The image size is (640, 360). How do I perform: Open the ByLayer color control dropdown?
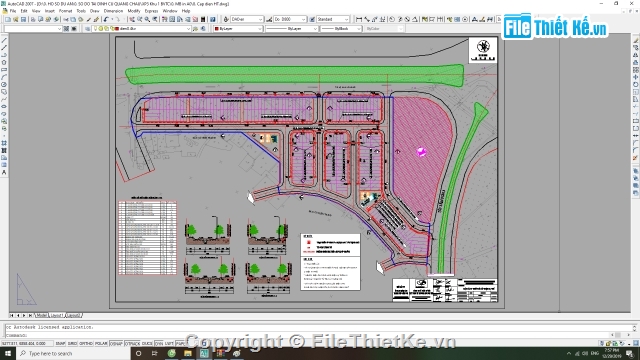(238, 29)
